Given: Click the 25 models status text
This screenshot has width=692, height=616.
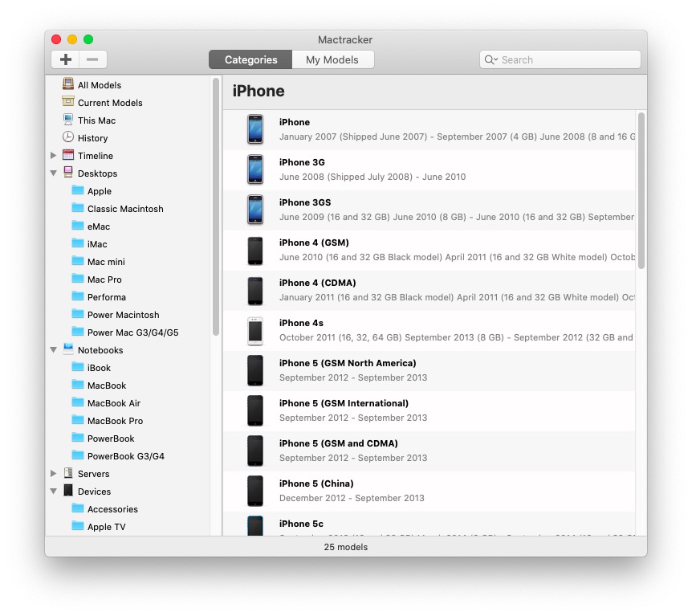Looking at the screenshot, I should (x=345, y=547).
